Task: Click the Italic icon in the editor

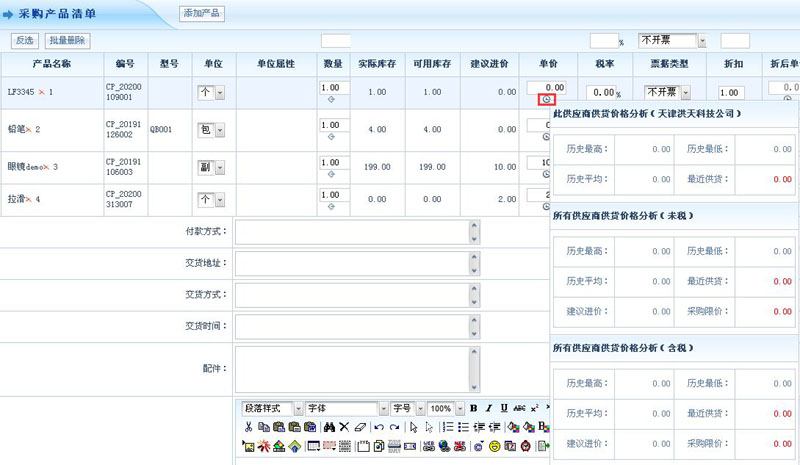Action: point(487,409)
